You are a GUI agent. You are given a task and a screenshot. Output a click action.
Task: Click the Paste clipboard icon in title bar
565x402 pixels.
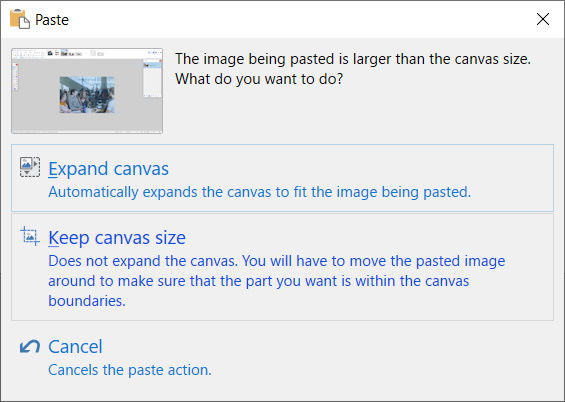[x=19, y=19]
